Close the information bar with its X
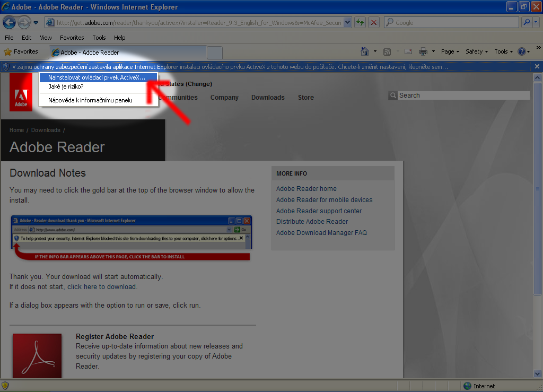 [x=537, y=66]
